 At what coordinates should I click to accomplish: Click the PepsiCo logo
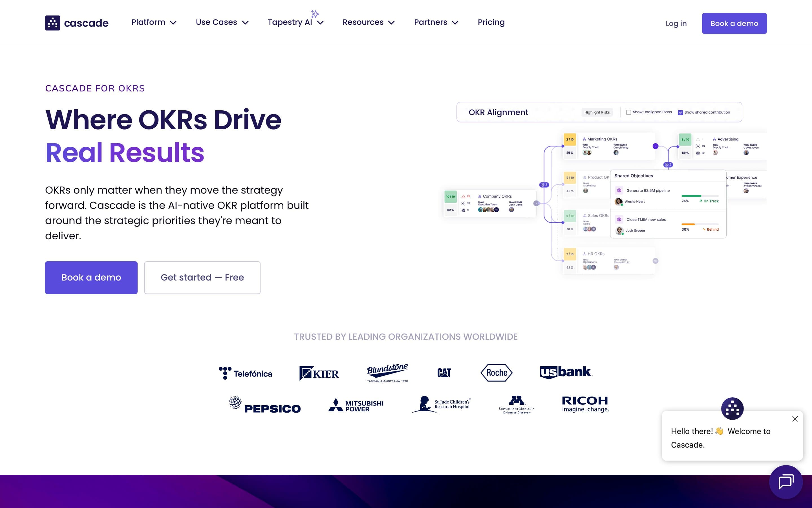point(264,404)
